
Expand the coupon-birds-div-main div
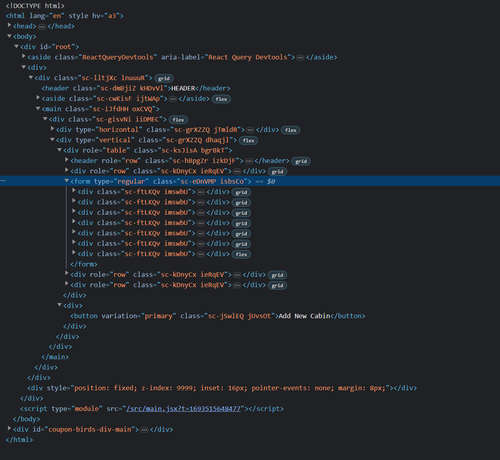pos(9,428)
